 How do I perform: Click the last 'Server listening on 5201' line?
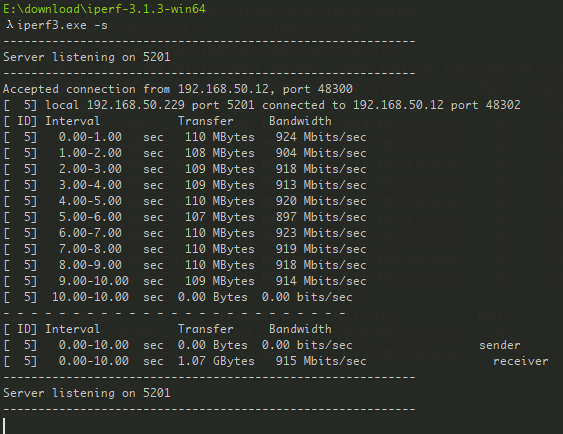pyautogui.click(x=87, y=393)
